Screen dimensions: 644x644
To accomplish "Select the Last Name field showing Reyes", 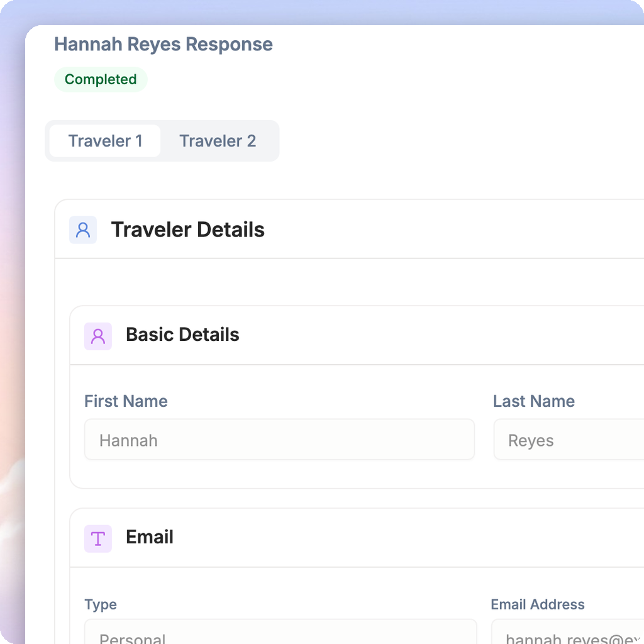I will (569, 440).
